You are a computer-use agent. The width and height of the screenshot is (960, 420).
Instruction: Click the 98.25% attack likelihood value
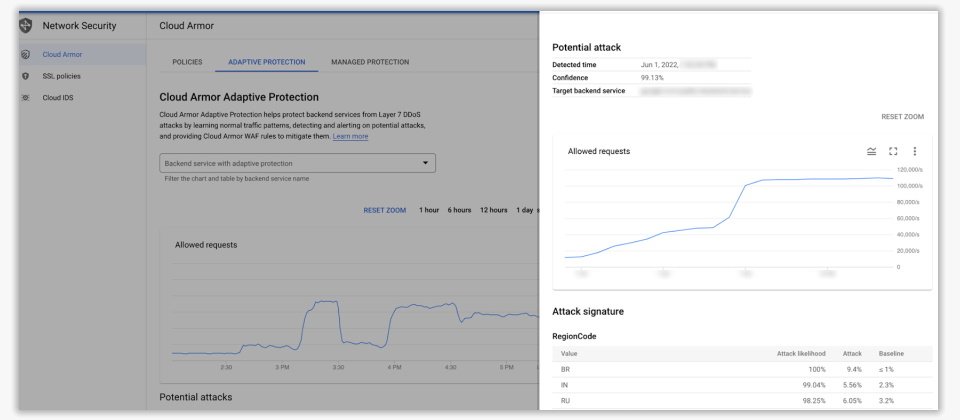coord(813,401)
